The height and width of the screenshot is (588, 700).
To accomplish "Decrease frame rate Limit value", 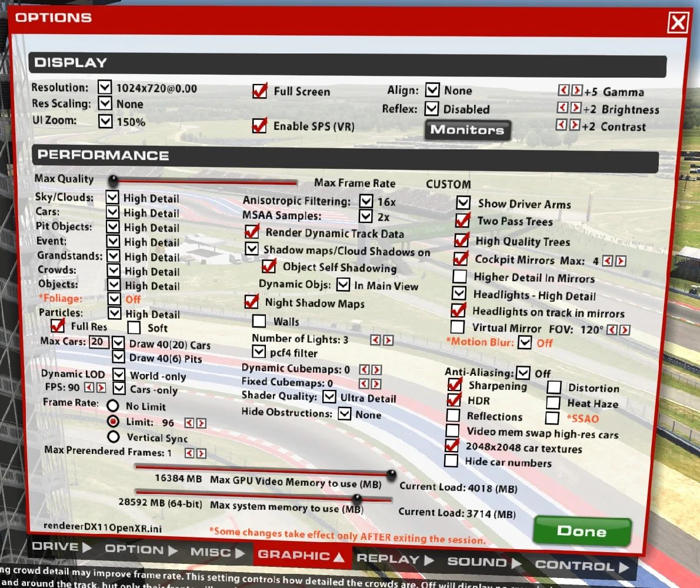I will click(x=190, y=423).
